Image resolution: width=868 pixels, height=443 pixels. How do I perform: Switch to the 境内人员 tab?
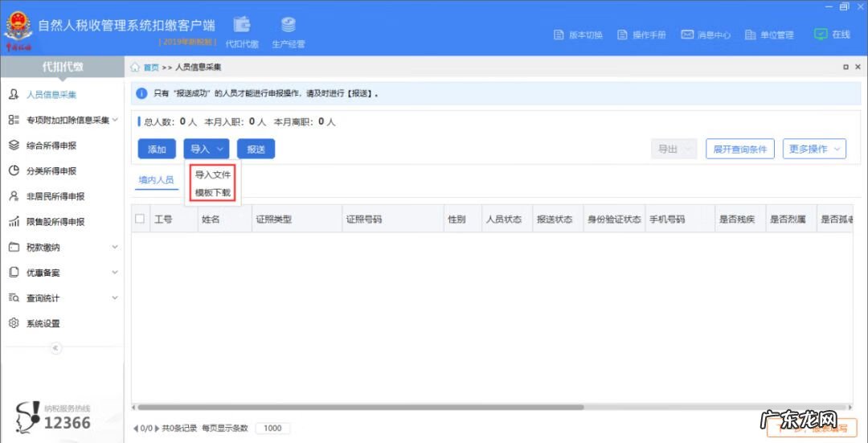click(156, 180)
